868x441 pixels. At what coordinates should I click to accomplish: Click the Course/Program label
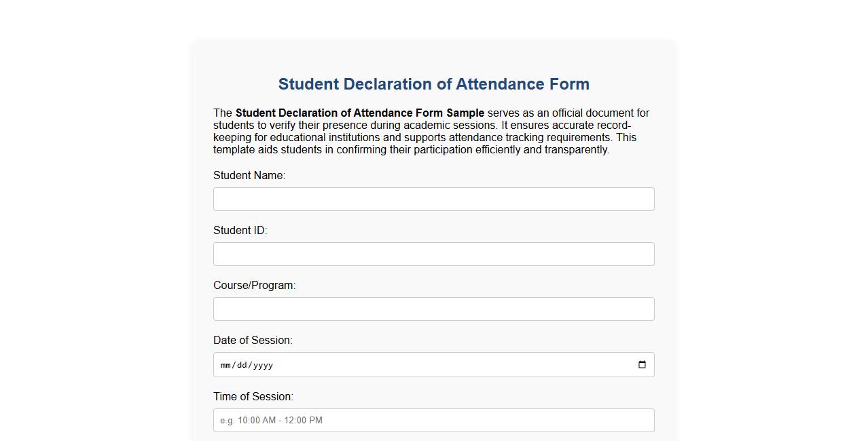point(255,285)
